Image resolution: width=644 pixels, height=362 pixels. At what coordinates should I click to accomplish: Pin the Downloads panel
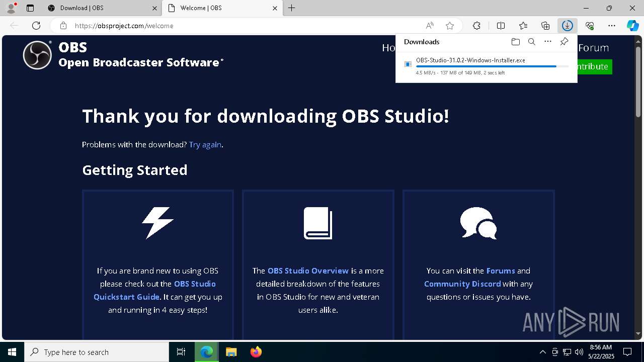[x=564, y=42]
